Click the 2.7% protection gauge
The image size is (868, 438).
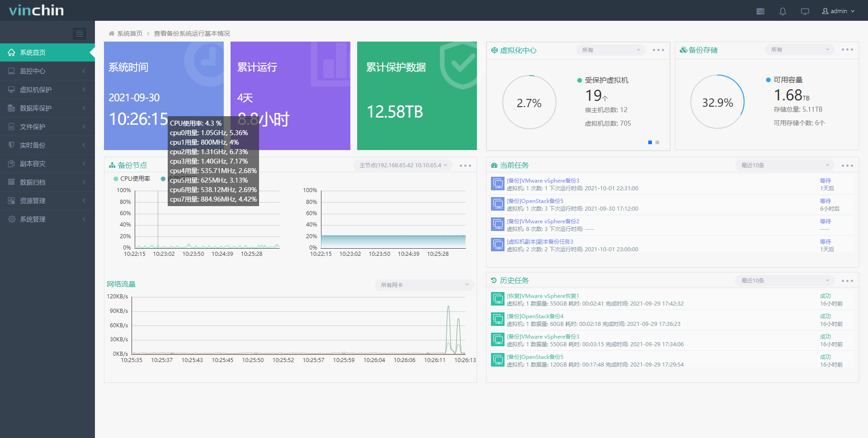coord(529,103)
